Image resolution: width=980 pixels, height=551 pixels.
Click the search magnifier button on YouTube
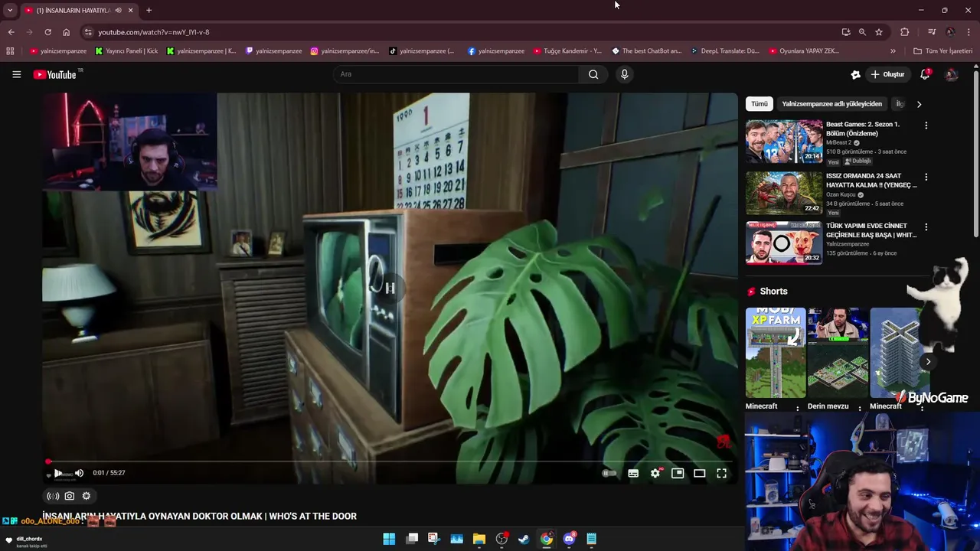(x=593, y=74)
